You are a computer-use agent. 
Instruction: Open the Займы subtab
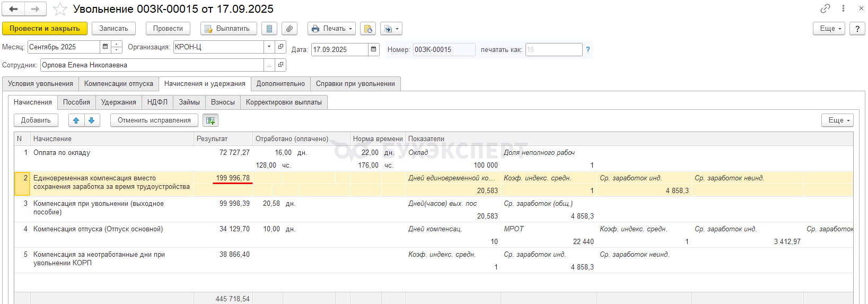point(189,102)
